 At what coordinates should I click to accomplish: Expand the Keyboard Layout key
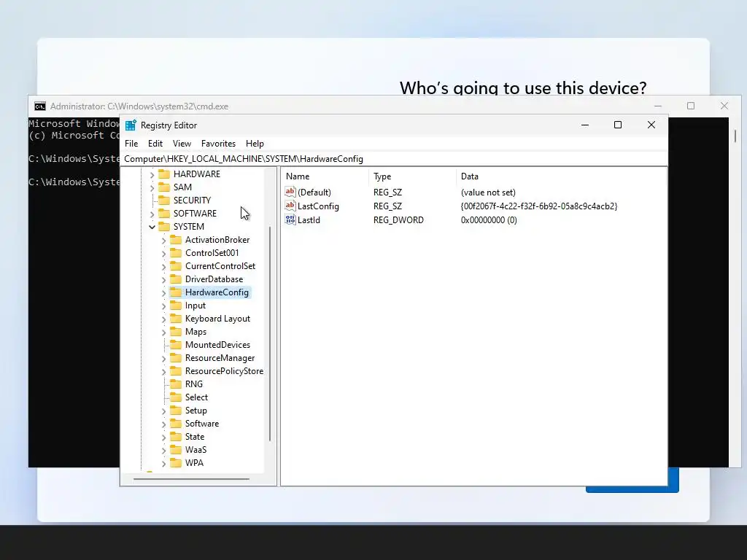point(164,319)
